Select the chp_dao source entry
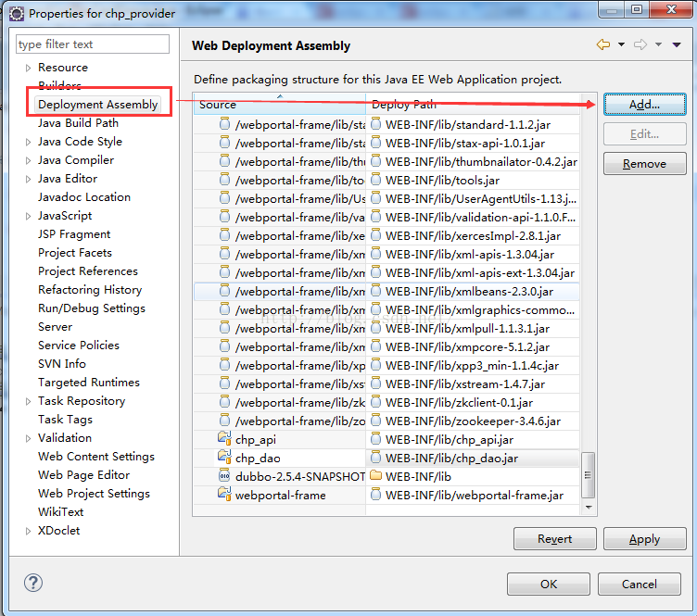This screenshot has width=697, height=616. pyautogui.click(x=258, y=458)
